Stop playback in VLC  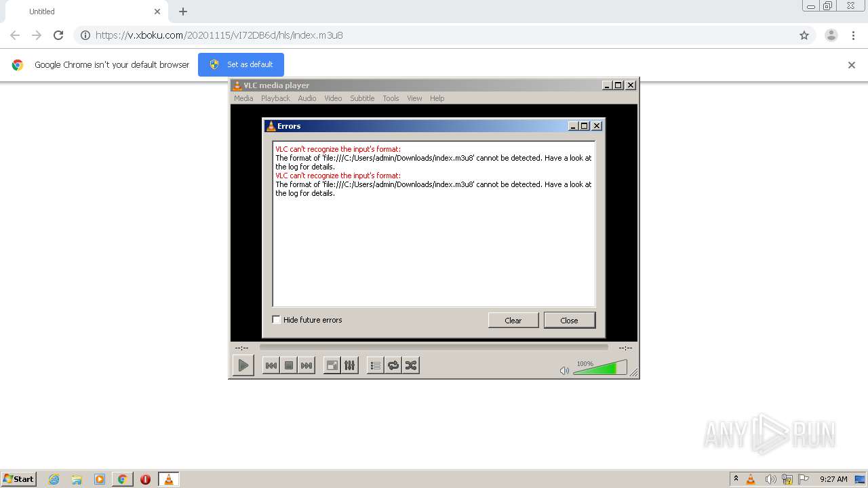[289, 365]
